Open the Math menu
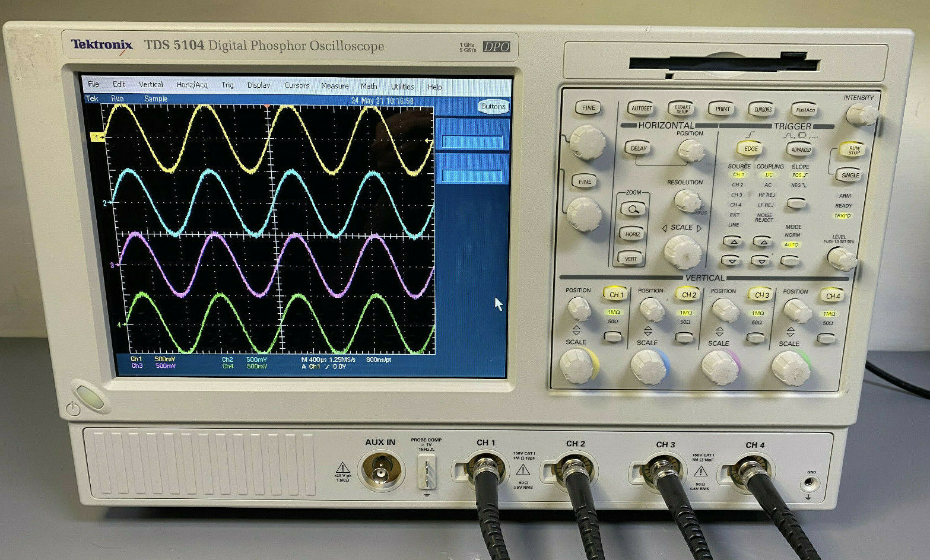 coord(369,86)
